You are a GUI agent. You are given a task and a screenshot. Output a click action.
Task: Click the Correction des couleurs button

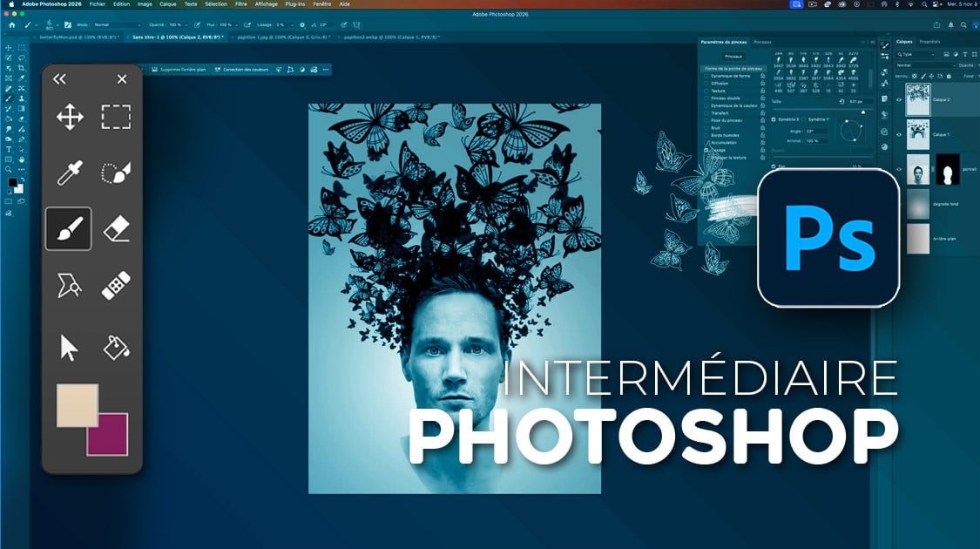coord(244,70)
